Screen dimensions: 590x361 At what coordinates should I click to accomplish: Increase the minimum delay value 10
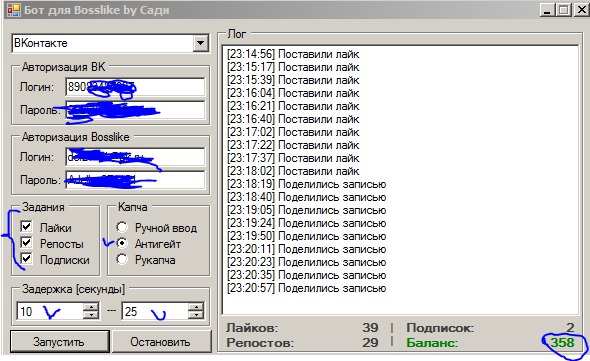point(91,307)
